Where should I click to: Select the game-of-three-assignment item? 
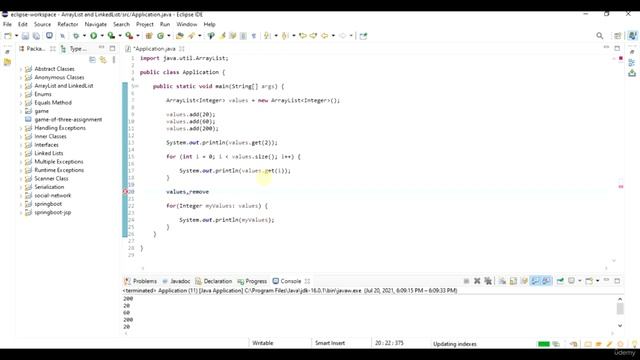click(x=68, y=120)
